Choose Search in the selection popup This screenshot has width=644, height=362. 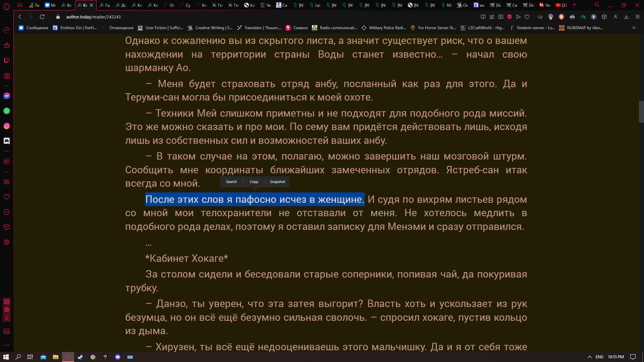pos(231,182)
